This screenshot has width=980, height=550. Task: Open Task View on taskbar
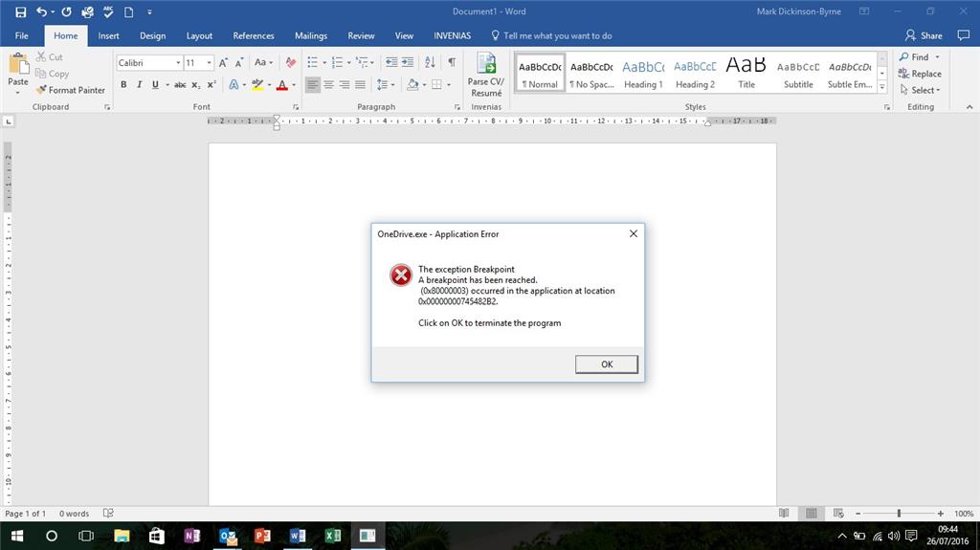[86, 536]
